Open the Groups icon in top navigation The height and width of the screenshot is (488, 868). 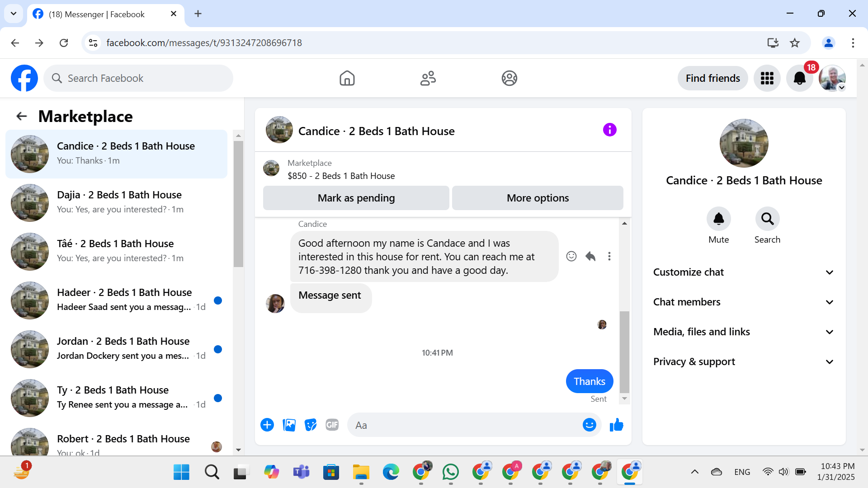[509, 78]
